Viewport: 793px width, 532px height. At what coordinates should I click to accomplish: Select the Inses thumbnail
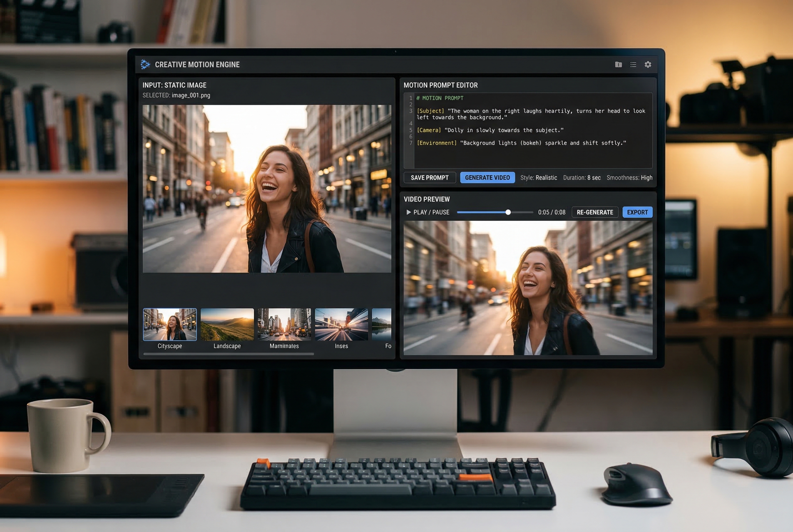(x=341, y=324)
